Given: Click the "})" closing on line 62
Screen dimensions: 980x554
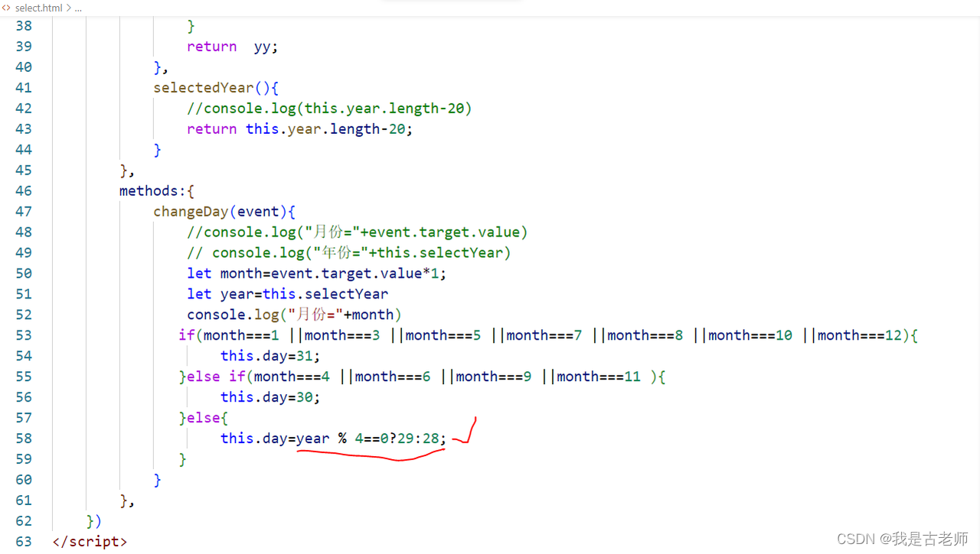Looking at the screenshot, I should tap(93, 521).
